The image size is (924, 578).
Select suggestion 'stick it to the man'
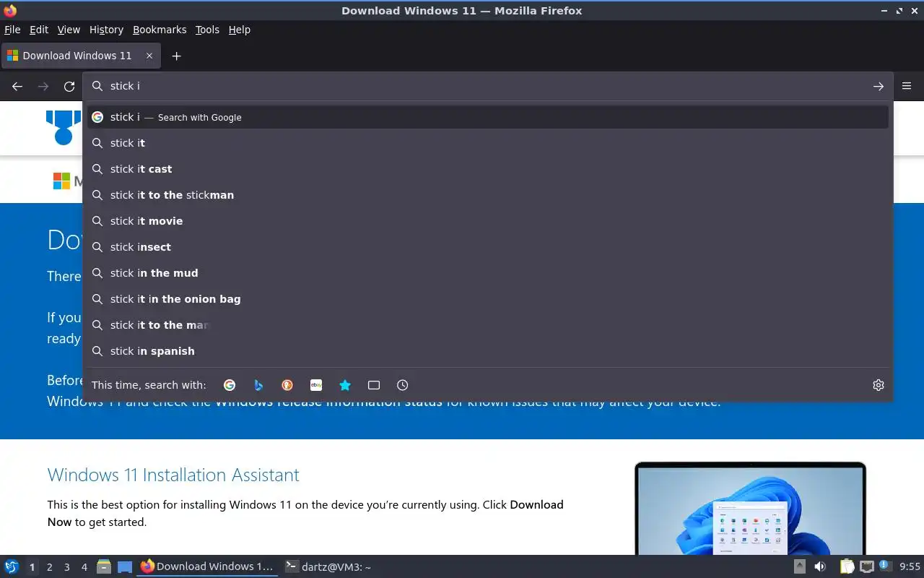488,325
